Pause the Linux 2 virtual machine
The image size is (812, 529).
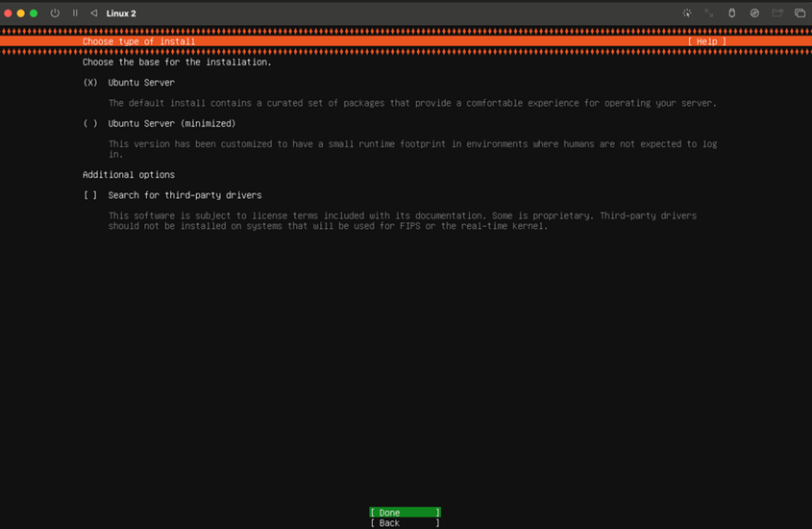pyautogui.click(x=75, y=13)
